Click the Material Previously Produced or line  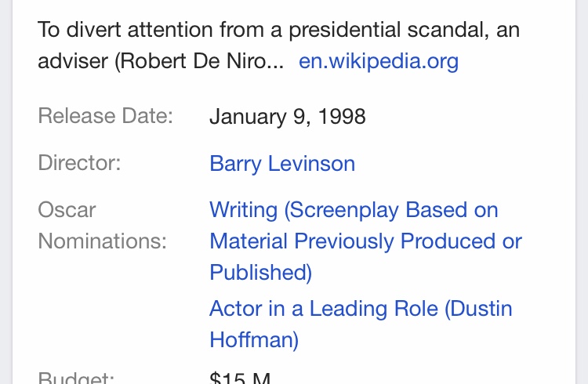pos(365,241)
